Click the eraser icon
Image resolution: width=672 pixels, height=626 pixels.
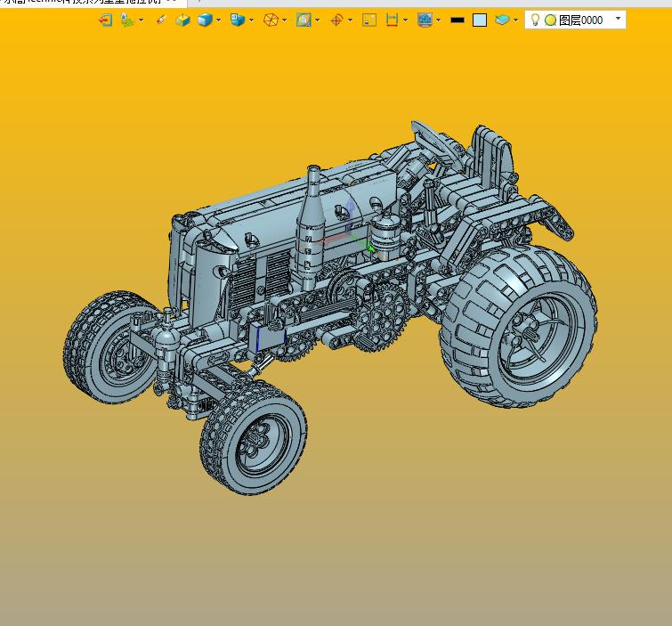point(161,20)
